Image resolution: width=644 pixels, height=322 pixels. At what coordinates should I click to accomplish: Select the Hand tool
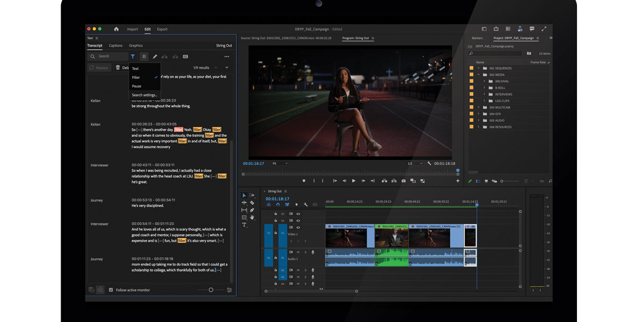coord(252,217)
